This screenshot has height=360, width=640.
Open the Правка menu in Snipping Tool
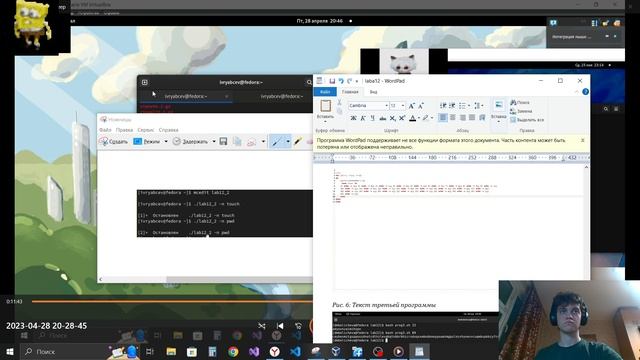coord(124,130)
